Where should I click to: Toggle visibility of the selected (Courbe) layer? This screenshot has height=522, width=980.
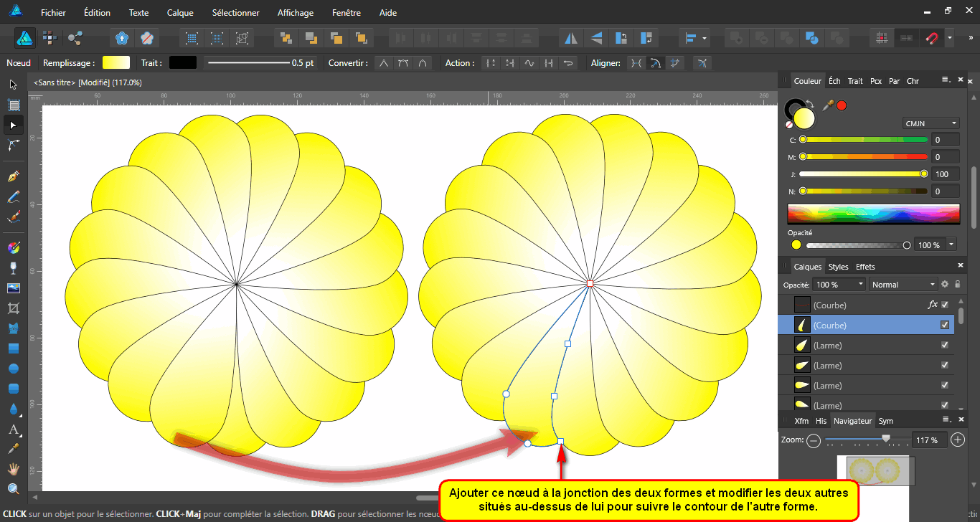pos(945,325)
